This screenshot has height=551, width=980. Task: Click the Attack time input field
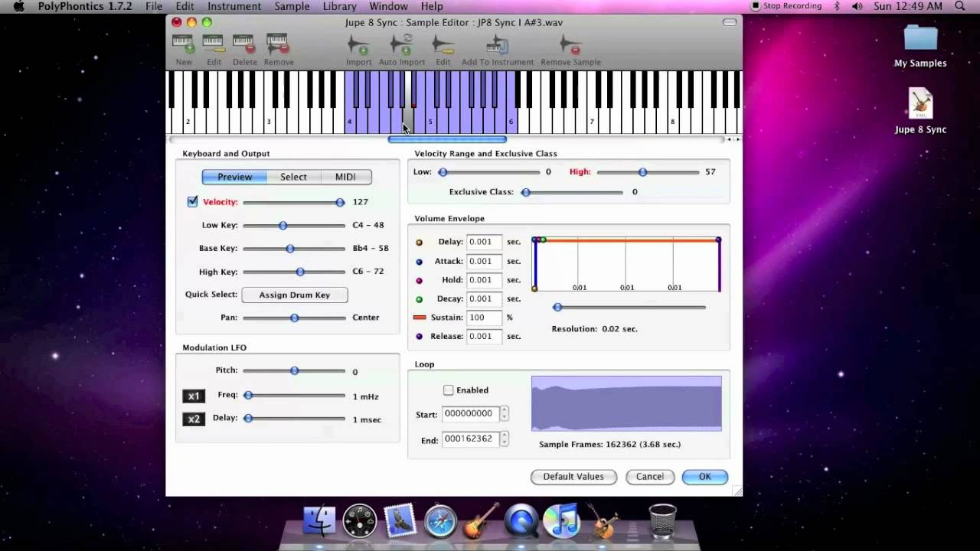pyautogui.click(x=484, y=261)
